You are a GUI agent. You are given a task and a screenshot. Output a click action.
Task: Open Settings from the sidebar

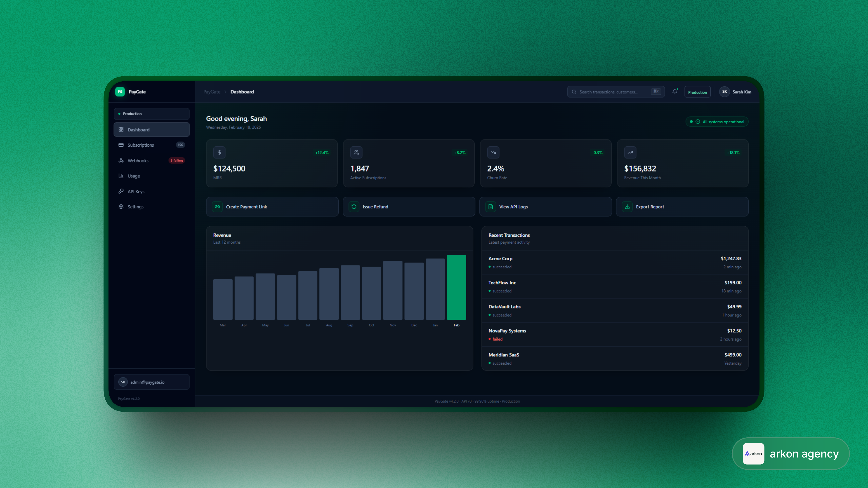(152, 207)
